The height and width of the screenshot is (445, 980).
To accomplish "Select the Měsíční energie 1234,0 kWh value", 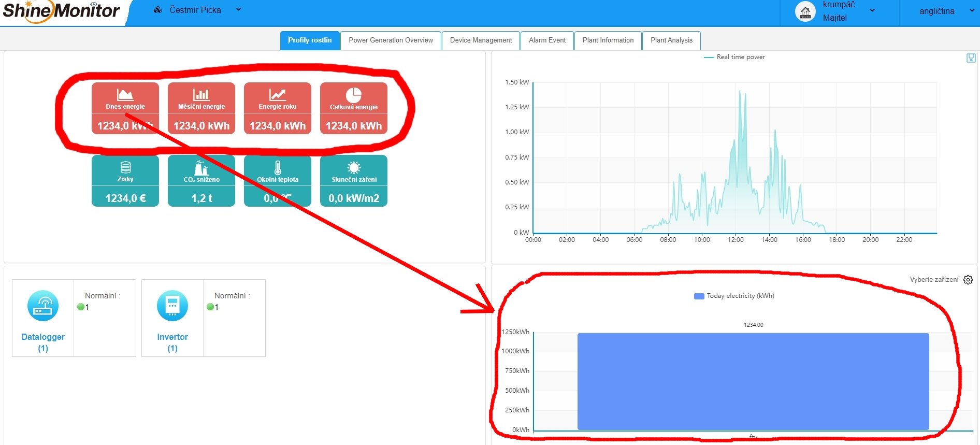I will [x=201, y=126].
